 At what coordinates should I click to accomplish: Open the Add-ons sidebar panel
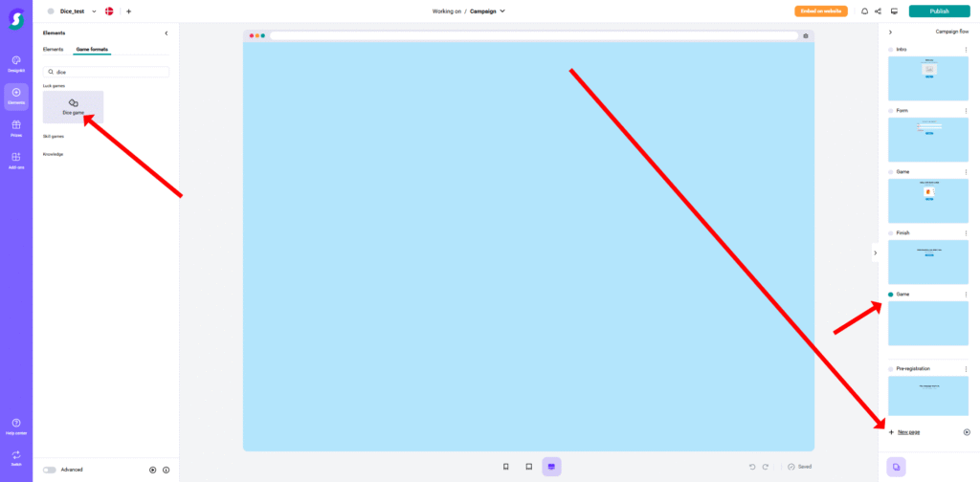[x=16, y=160]
